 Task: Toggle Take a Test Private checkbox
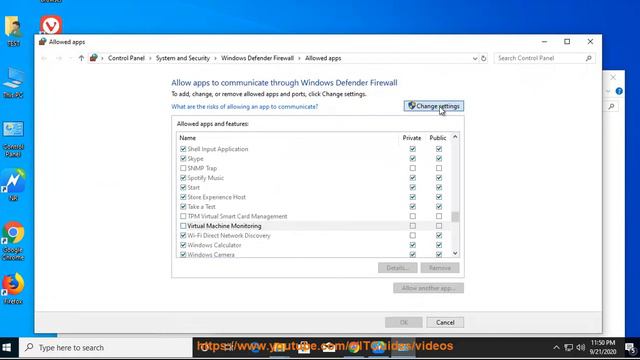(413, 207)
